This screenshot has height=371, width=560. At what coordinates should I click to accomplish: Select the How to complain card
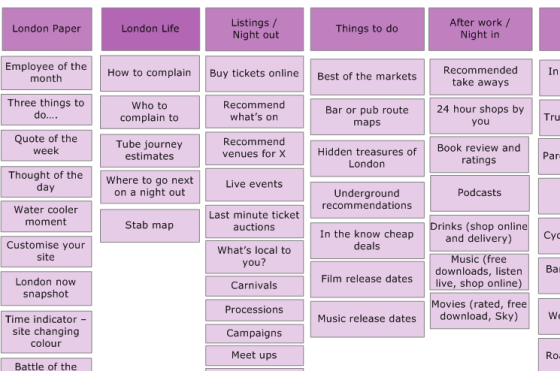click(x=150, y=73)
